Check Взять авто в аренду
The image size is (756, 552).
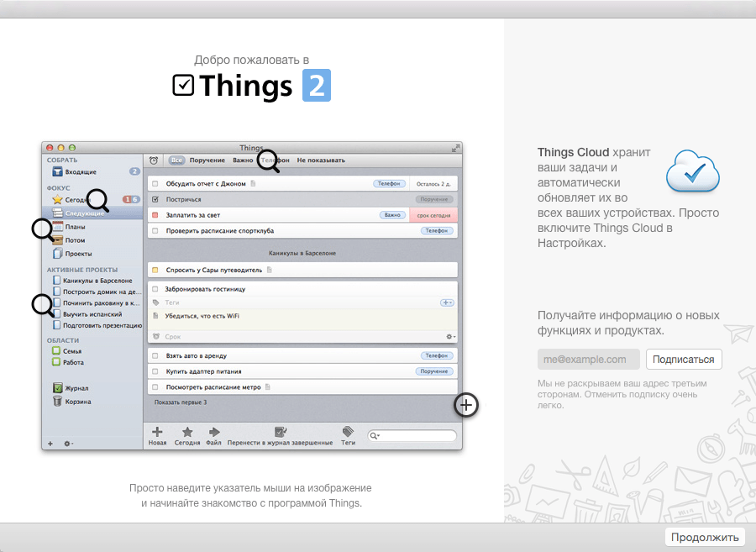click(x=155, y=355)
